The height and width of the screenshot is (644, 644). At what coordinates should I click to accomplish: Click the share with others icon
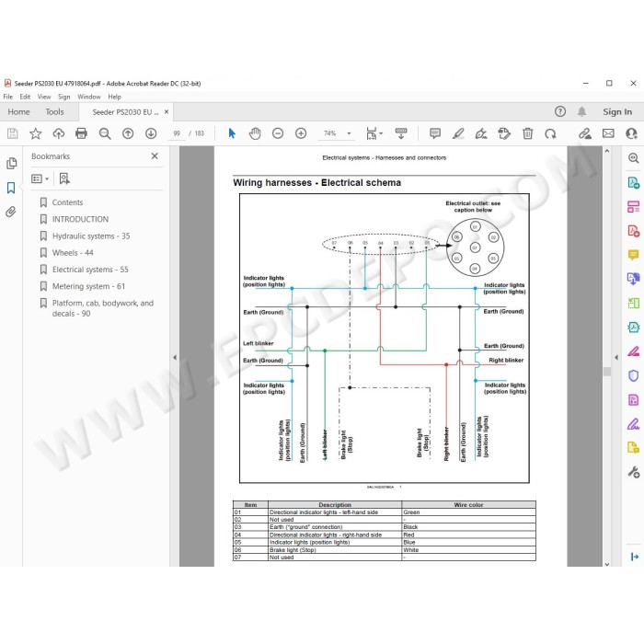click(x=631, y=133)
